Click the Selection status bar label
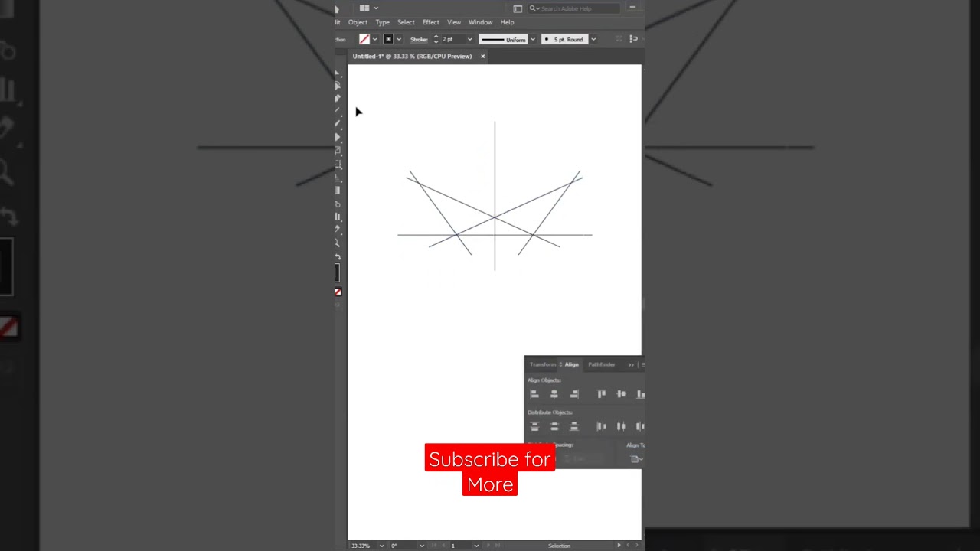 tap(559, 546)
